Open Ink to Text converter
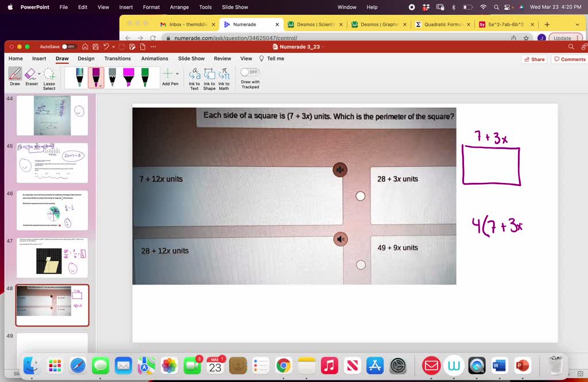Image resolution: width=588 pixels, height=382 pixels. point(195,76)
